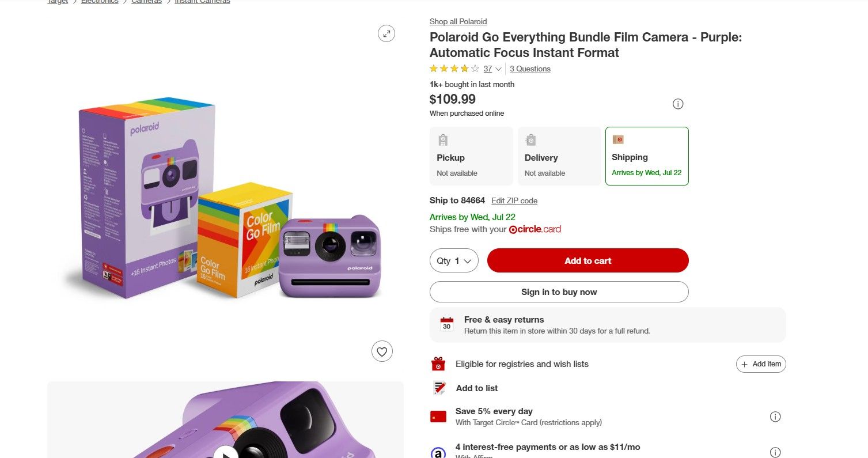Select the Shipping fulfillment option

pos(647,156)
